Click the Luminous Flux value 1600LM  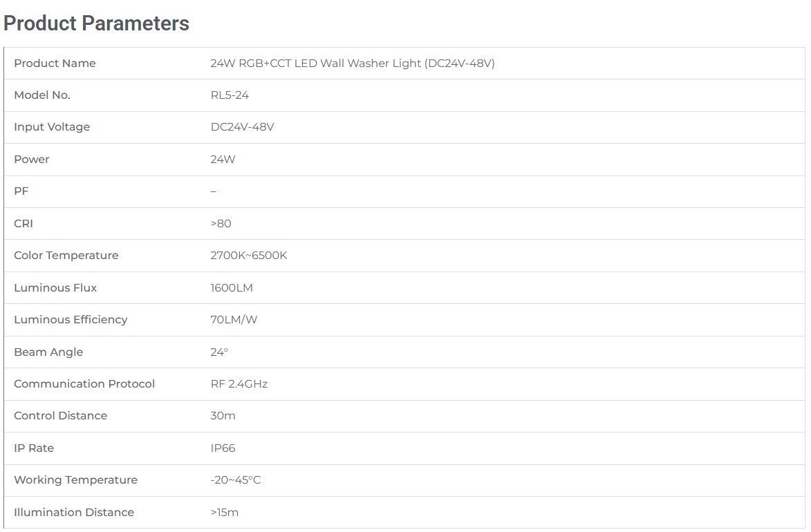(x=231, y=288)
